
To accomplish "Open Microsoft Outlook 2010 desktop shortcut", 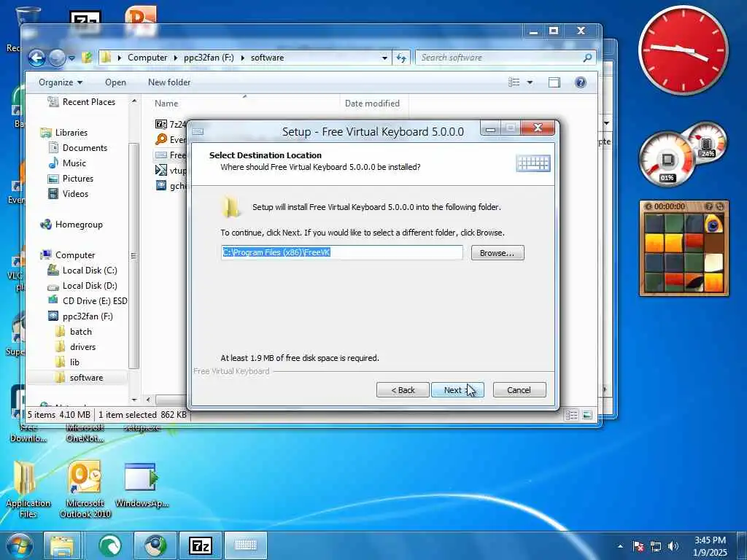I will click(x=85, y=489).
